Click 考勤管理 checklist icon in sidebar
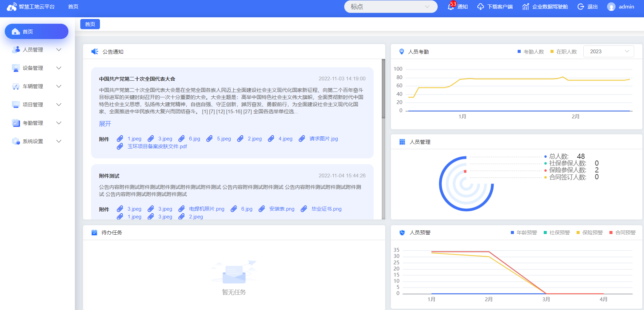Image resolution: width=644 pixels, height=310 pixels. pyautogui.click(x=16, y=123)
